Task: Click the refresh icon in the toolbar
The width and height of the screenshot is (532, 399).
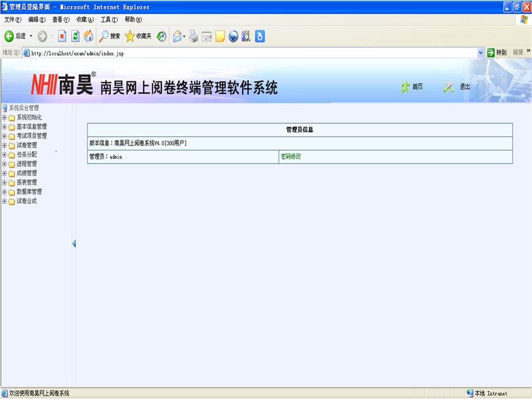Action: 75,36
